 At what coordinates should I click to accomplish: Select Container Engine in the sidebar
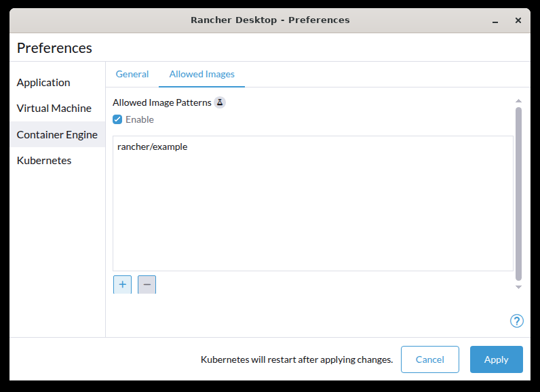click(x=57, y=134)
